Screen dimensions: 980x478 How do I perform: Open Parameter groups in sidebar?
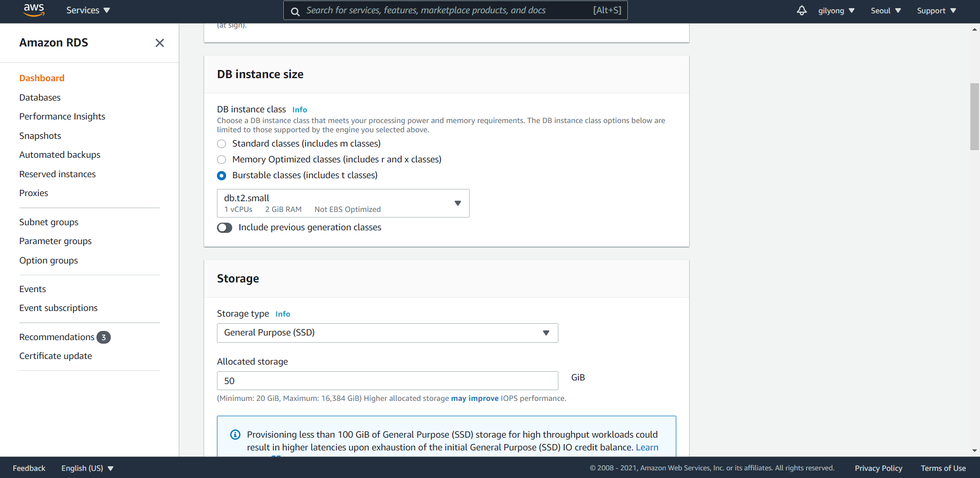point(56,241)
